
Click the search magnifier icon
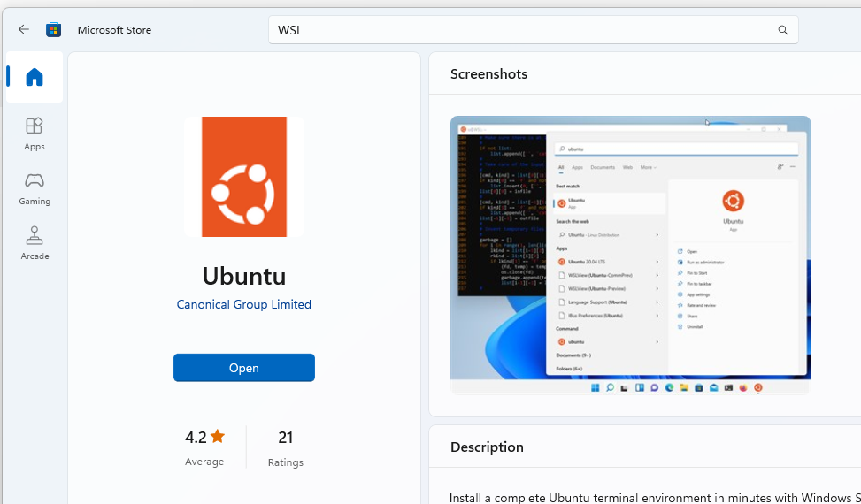pos(782,30)
